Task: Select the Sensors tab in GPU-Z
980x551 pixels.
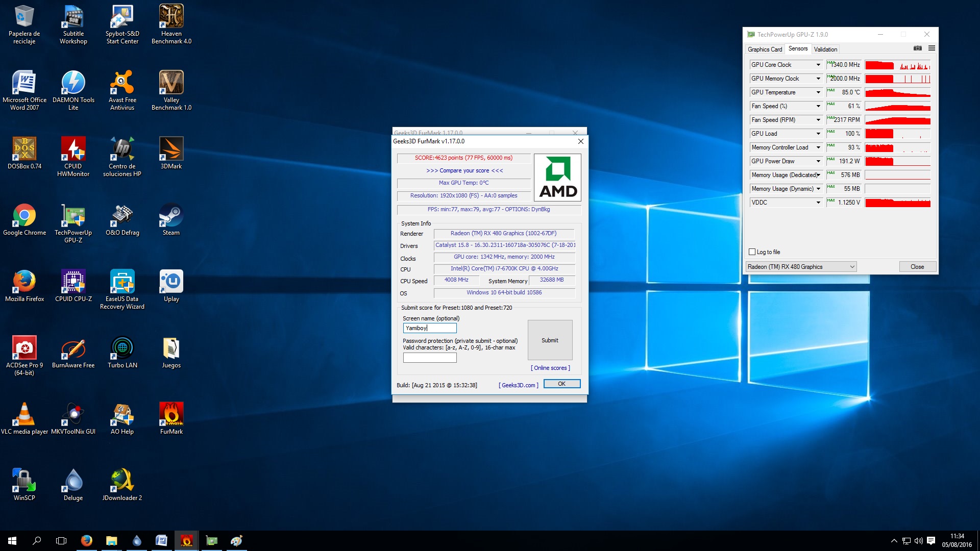Action: point(798,49)
